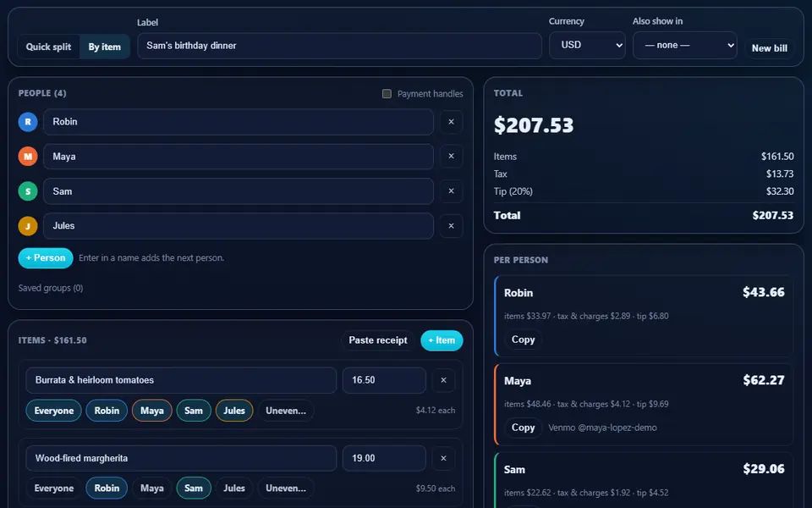
Task: Toggle Robin chip on Burrata item
Action: coord(107,411)
